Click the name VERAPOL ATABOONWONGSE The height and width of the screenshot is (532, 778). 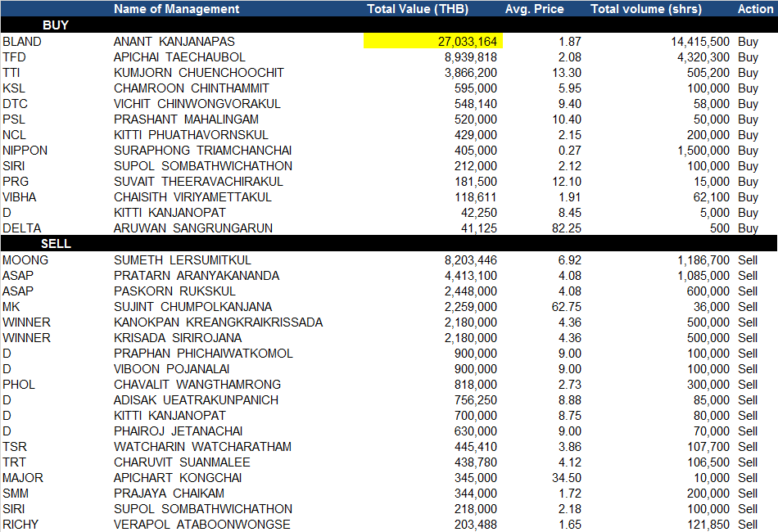[202, 524]
